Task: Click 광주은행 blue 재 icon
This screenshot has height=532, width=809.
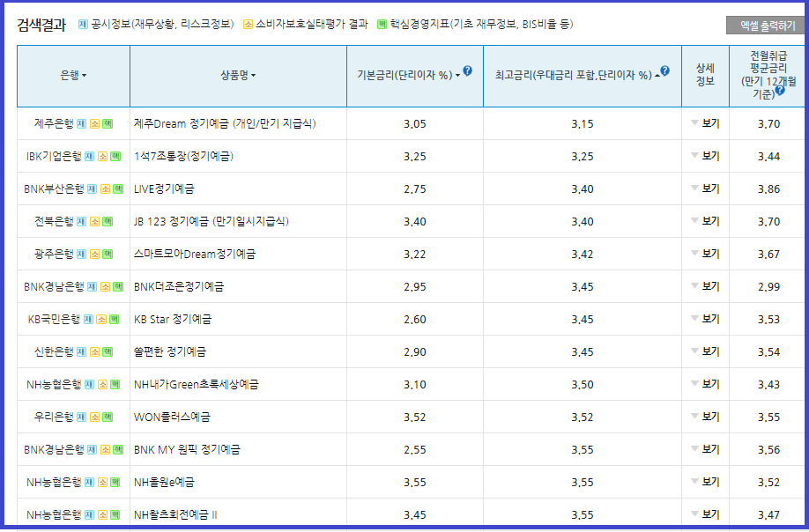Action: tap(82, 254)
